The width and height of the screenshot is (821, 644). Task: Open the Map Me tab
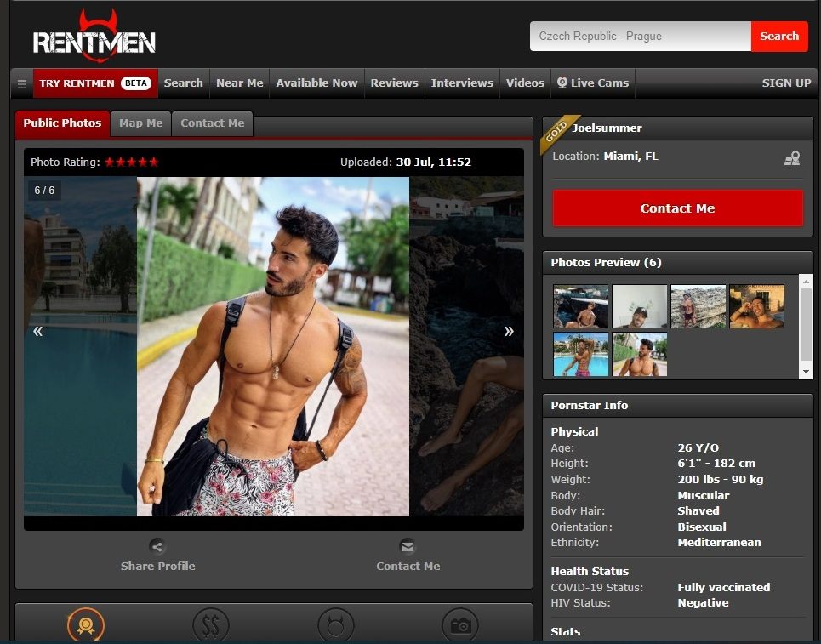141,123
